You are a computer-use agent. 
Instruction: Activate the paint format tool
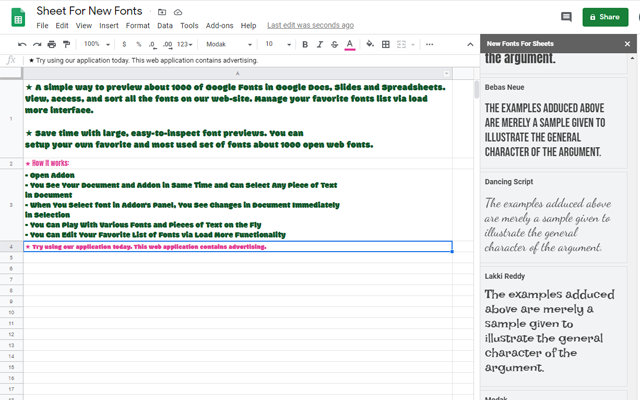pyautogui.click(x=66, y=44)
